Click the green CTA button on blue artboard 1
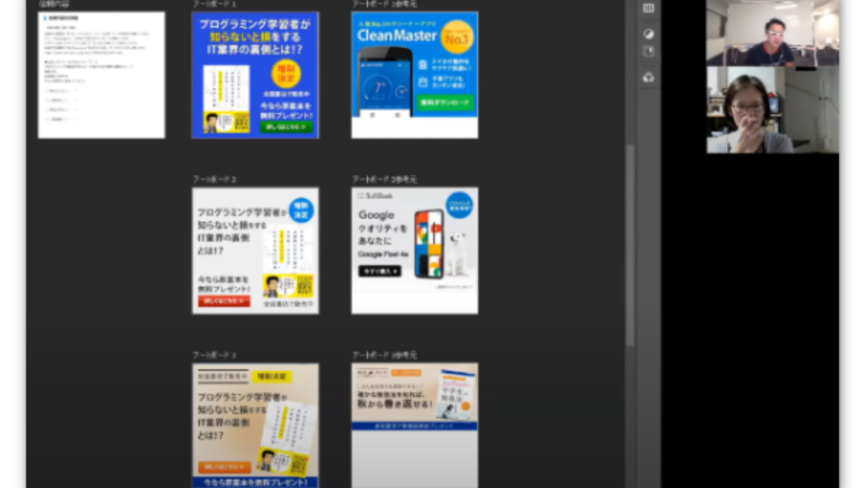The width and height of the screenshot is (868, 488). 286,127
